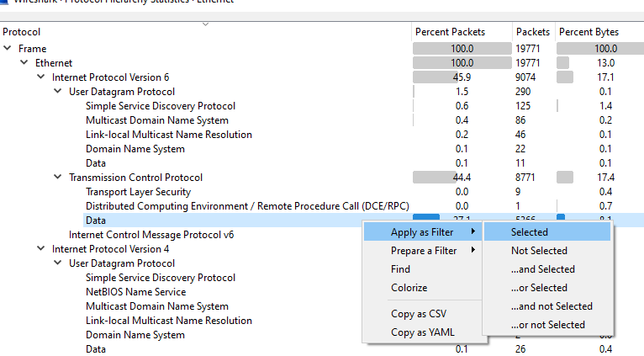Click Find in the context menu

[401, 269]
